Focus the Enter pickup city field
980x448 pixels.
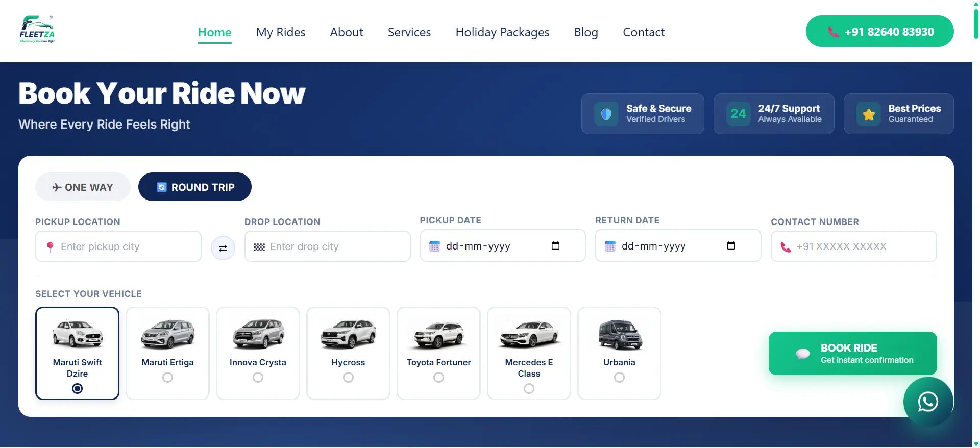point(118,246)
